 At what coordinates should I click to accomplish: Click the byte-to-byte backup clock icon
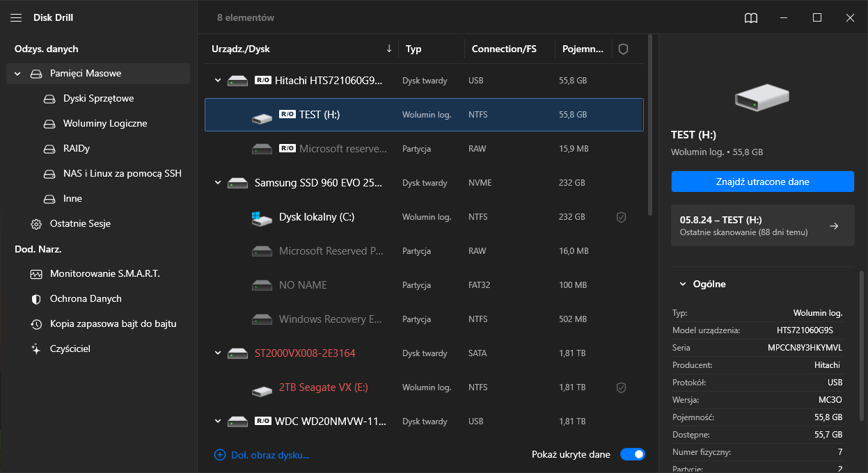36,324
